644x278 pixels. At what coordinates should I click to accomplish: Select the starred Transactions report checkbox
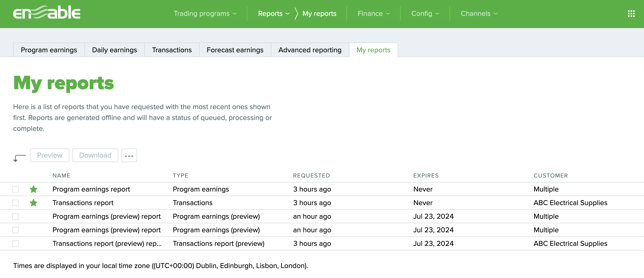15,203
